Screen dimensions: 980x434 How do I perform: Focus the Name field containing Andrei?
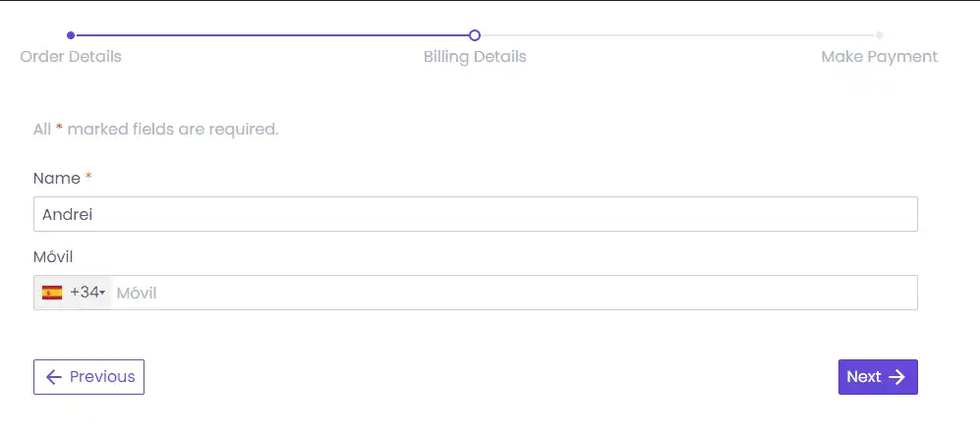click(475, 214)
